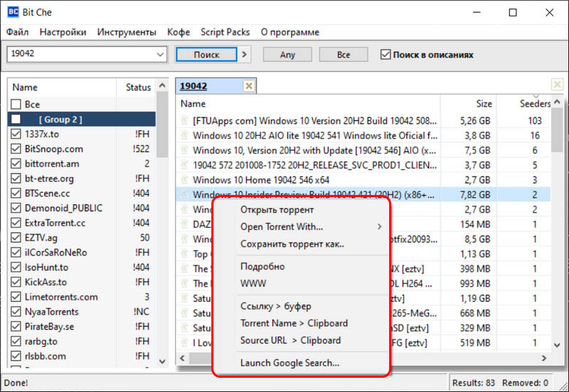Open the Файл menu
Image resolution: width=569 pixels, height=392 pixels.
(x=17, y=32)
